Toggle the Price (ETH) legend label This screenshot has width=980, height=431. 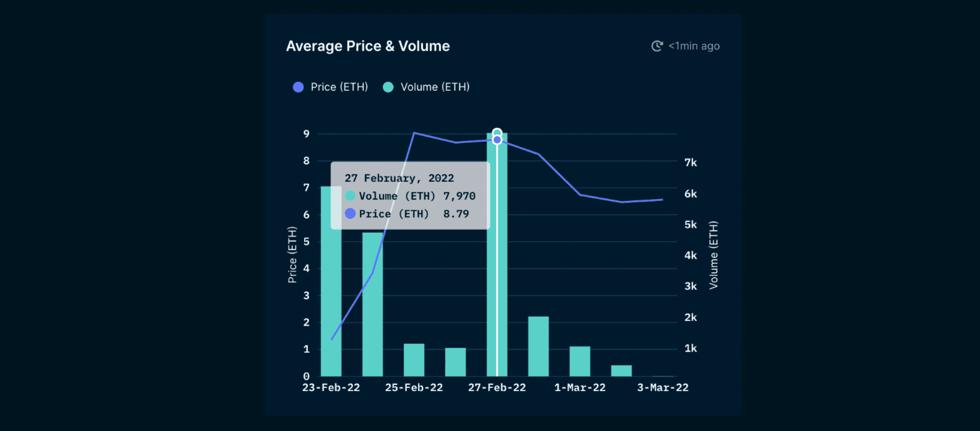[x=339, y=87]
